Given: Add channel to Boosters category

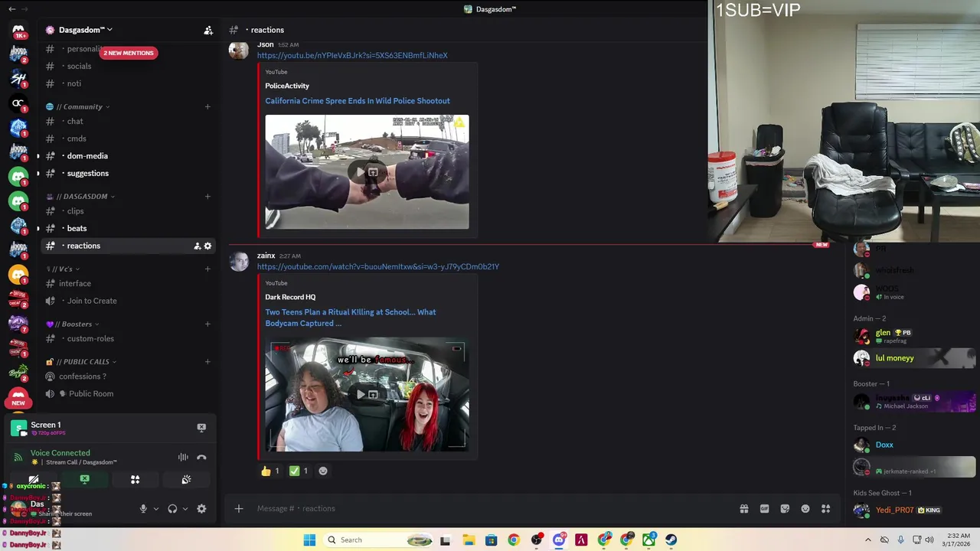Looking at the screenshot, I should (207, 324).
